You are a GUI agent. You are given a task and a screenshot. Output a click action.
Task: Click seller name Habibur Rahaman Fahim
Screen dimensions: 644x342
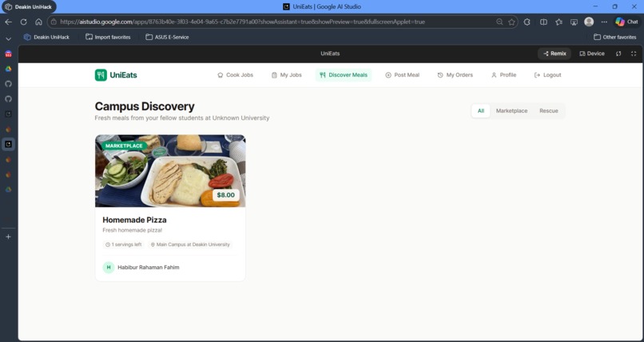tap(149, 268)
